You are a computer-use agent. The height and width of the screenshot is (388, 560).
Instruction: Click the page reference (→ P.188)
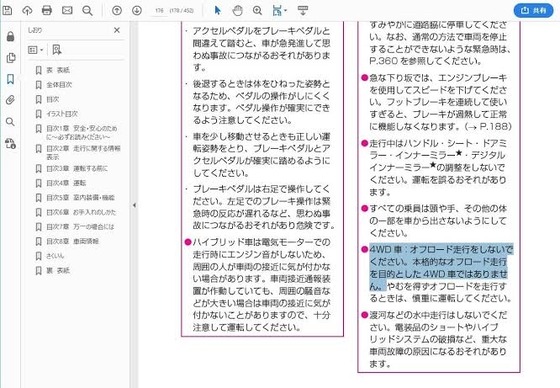click(488, 126)
